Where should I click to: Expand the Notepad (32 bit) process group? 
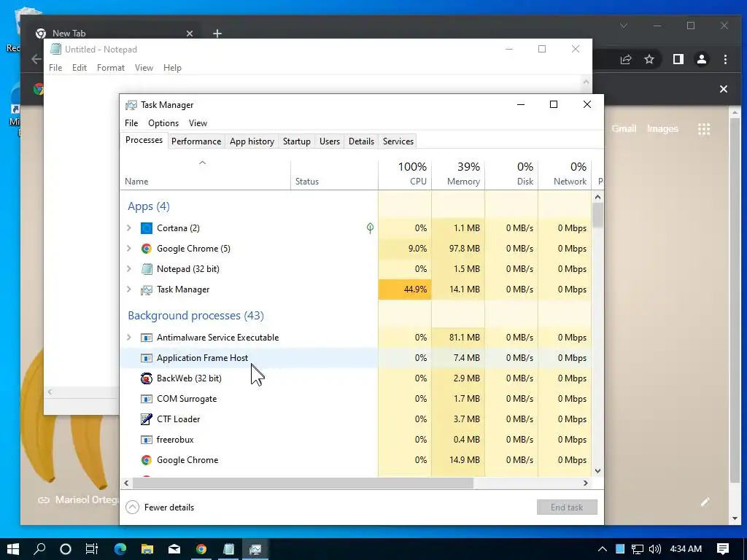point(128,269)
